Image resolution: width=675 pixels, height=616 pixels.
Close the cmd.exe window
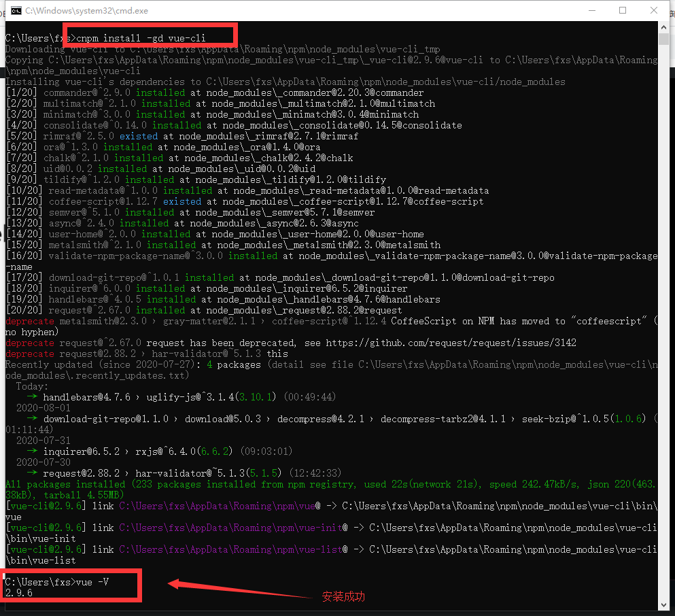click(x=653, y=10)
